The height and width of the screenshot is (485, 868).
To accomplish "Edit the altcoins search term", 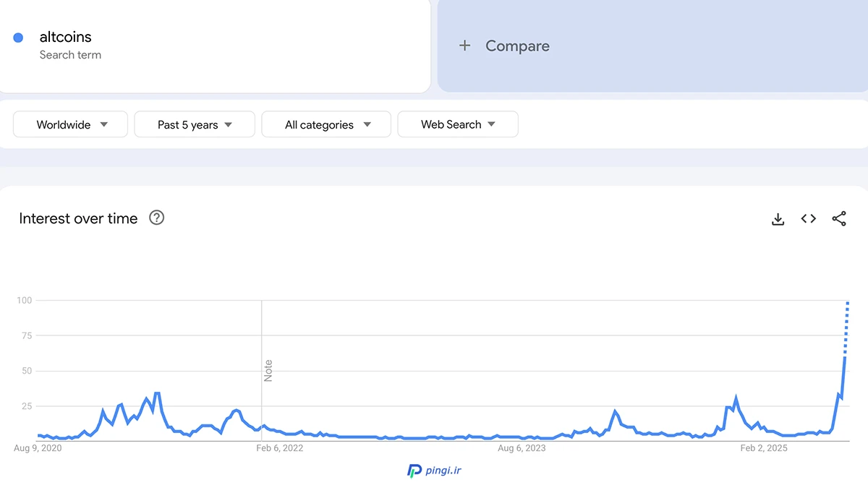I will 66,38.
